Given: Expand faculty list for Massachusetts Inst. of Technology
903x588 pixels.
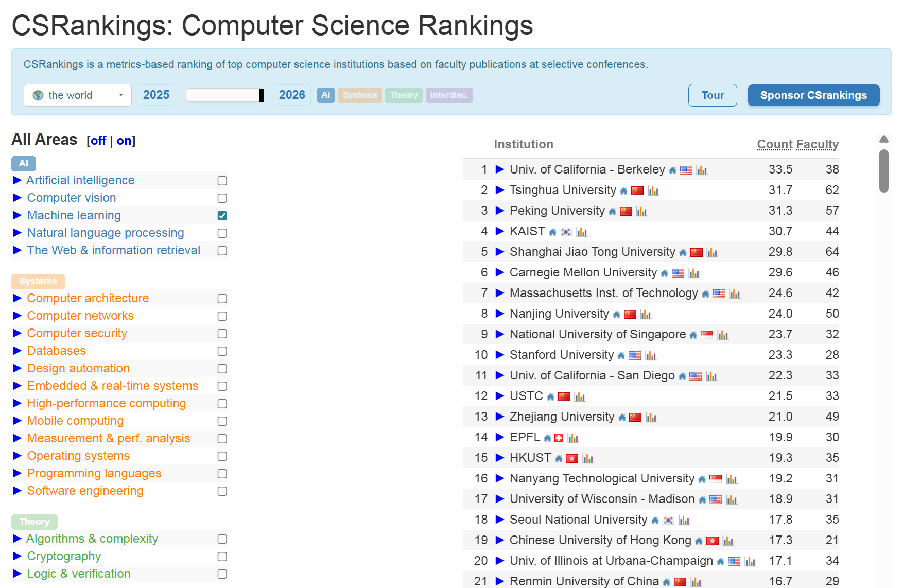Looking at the screenshot, I should tap(499, 293).
